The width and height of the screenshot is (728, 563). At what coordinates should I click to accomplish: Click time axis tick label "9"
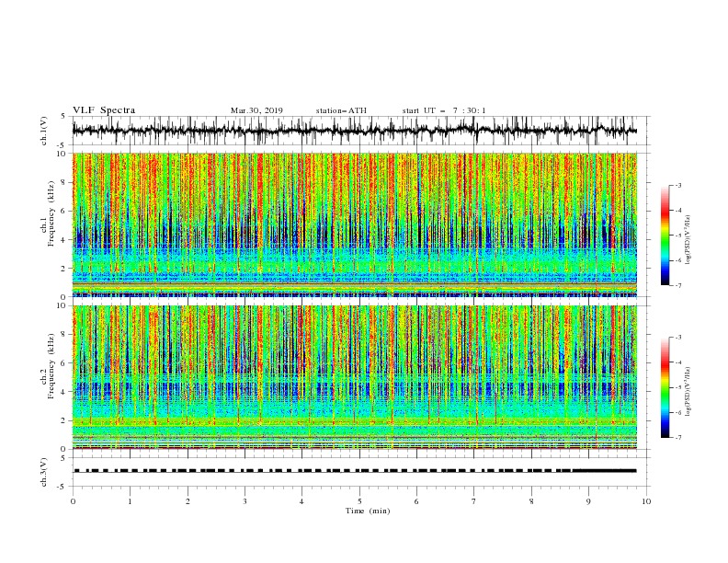tap(588, 501)
